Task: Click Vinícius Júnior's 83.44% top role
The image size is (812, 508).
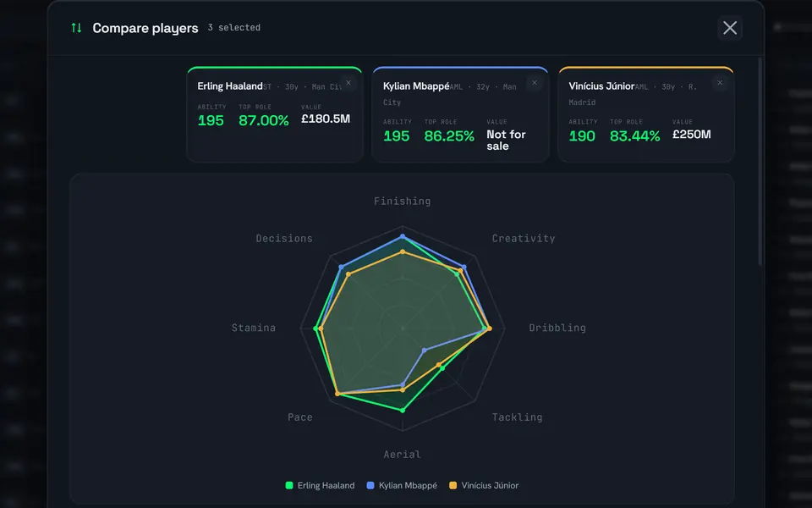Action: 635,135
